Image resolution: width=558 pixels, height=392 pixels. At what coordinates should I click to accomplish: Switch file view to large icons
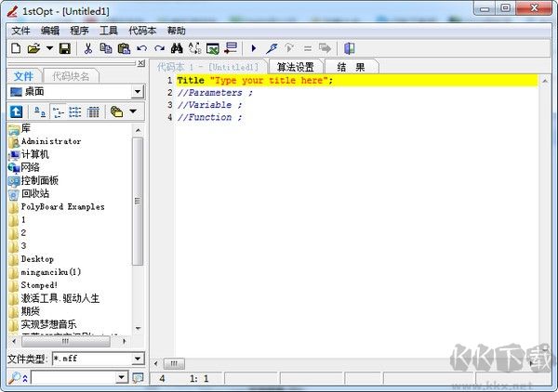pyautogui.click(x=39, y=112)
